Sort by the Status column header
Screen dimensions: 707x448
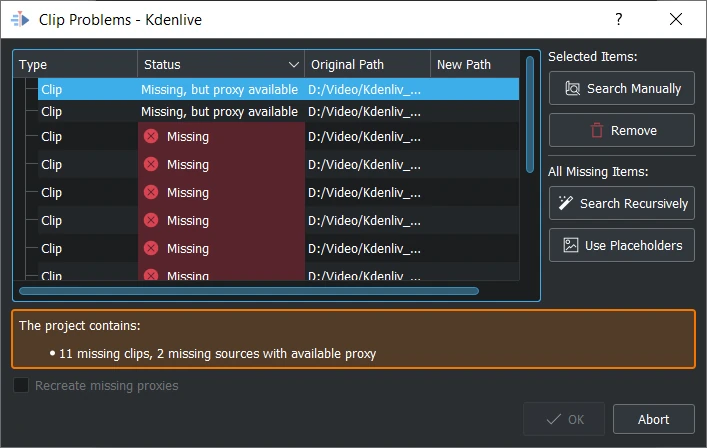221,64
